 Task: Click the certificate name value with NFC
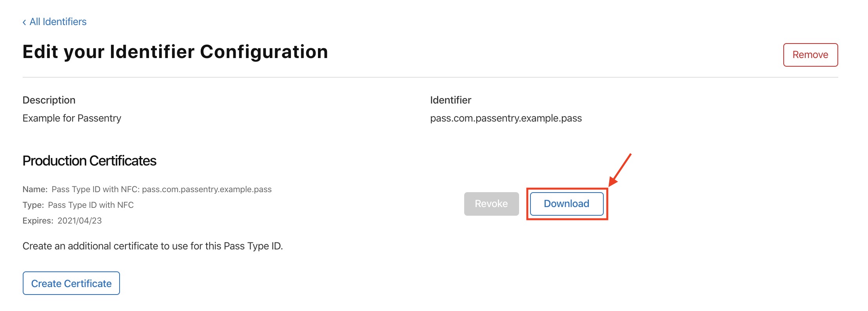click(x=162, y=189)
